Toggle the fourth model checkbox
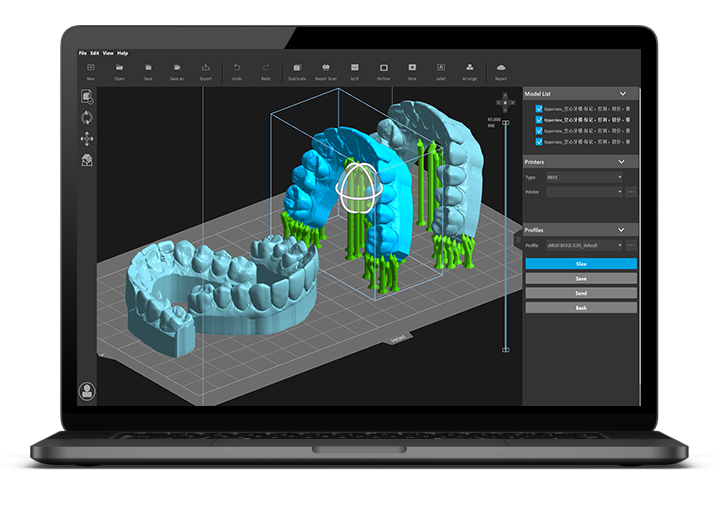The height and width of the screenshot is (519, 720). 540,142
